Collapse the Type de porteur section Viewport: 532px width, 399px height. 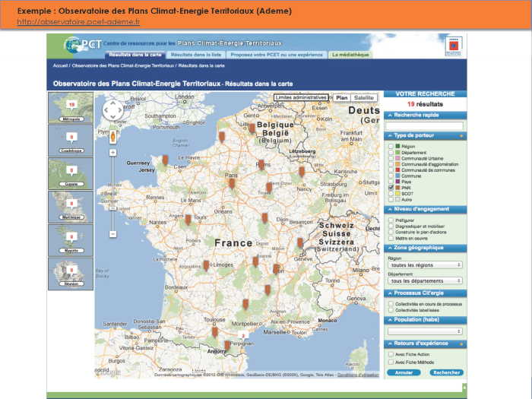[425, 136]
